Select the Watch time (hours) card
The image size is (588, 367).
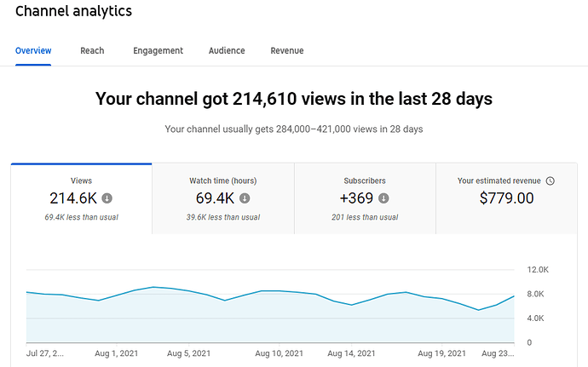point(223,198)
